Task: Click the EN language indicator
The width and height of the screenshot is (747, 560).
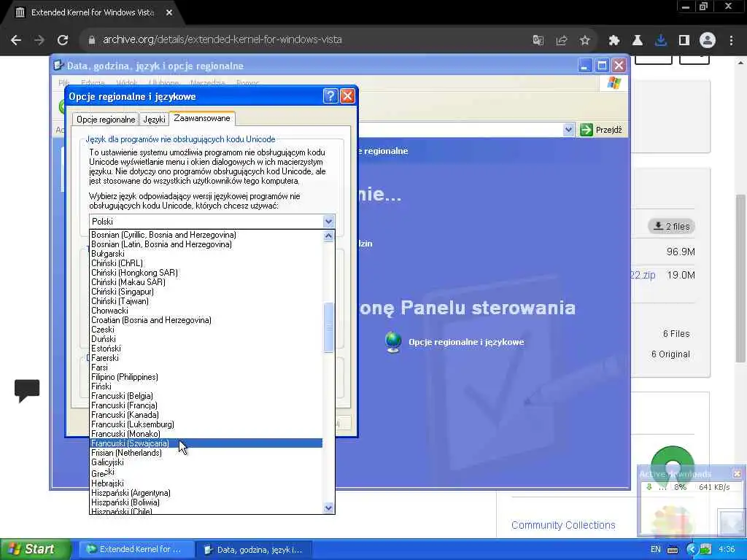Action: (656, 550)
